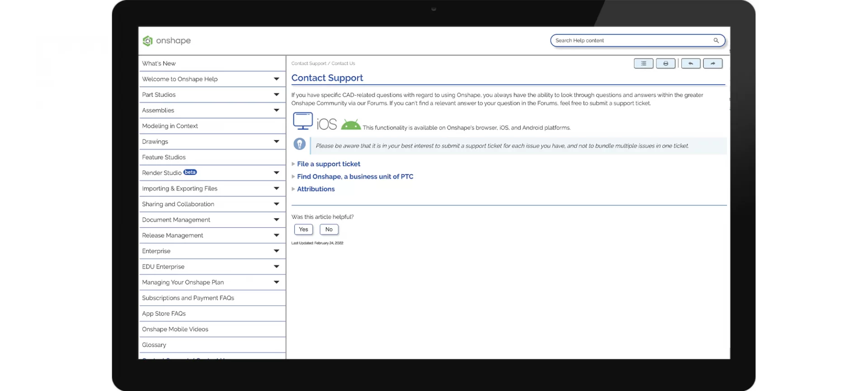Open What's New in sidebar

pos(159,63)
